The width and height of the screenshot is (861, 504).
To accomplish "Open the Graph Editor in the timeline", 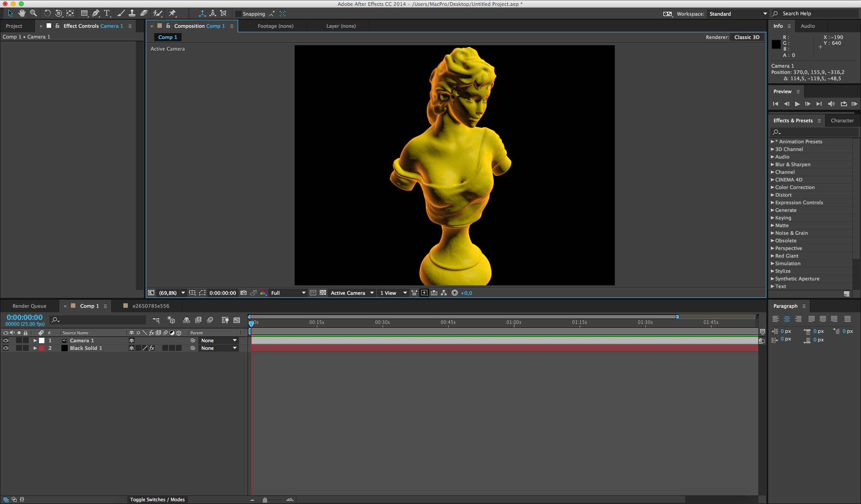I will tap(237, 320).
